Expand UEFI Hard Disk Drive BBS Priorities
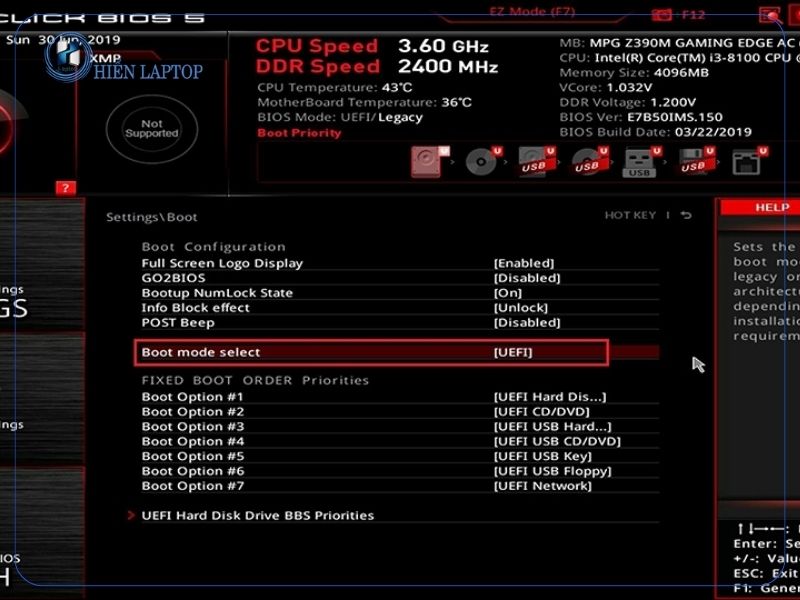Image resolution: width=800 pixels, height=600 pixels. (258, 515)
